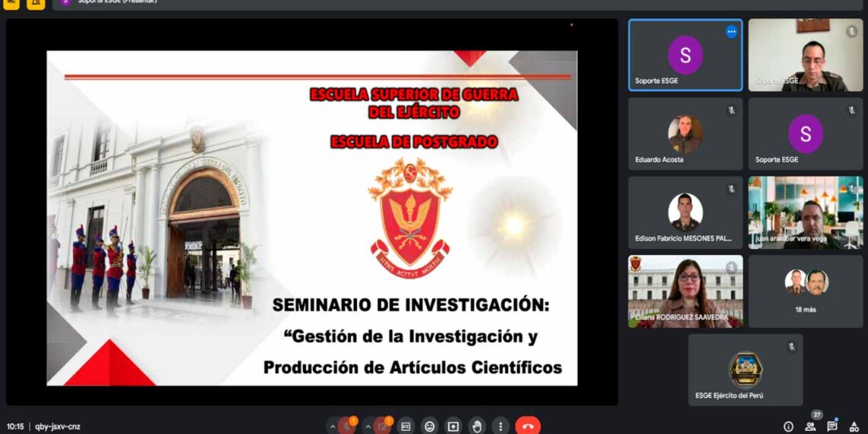Open the Activities shapes icon
Image resolution: width=868 pixels, height=434 pixels.
point(854,426)
